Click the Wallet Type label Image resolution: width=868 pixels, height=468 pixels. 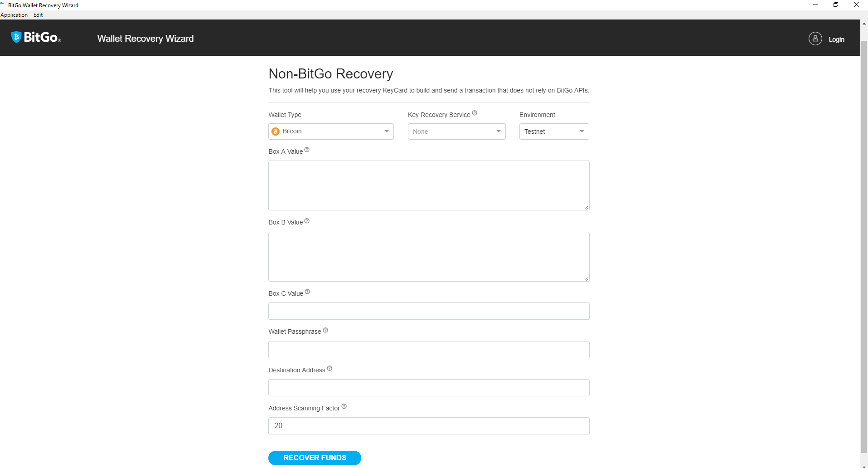[285, 115]
